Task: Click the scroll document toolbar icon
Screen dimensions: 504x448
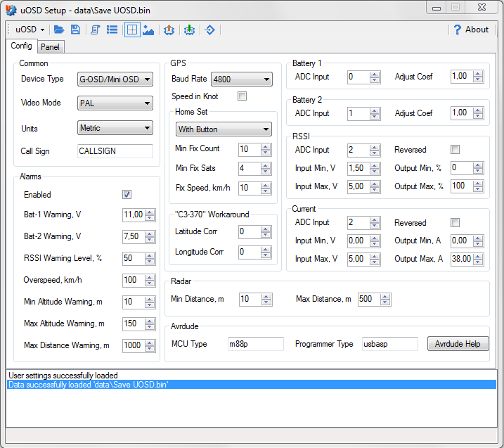Action: [x=96, y=30]
